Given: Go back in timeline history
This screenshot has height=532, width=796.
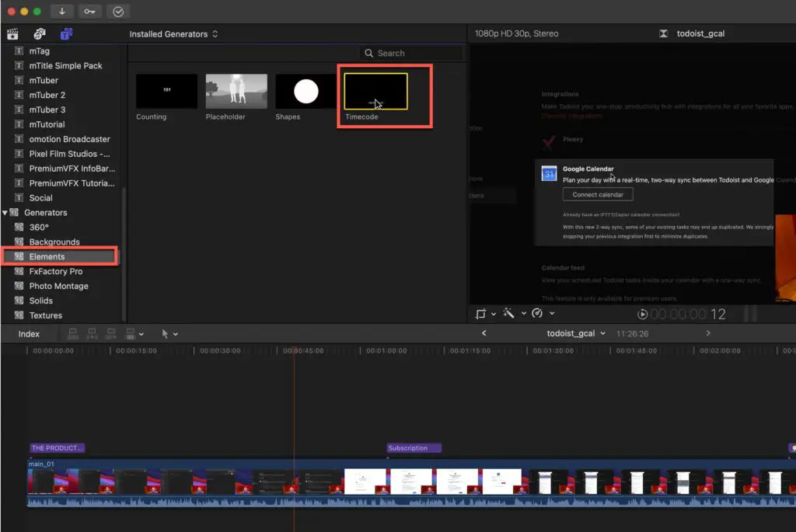Looking at the screenshot, I should (x=484, y=333).
